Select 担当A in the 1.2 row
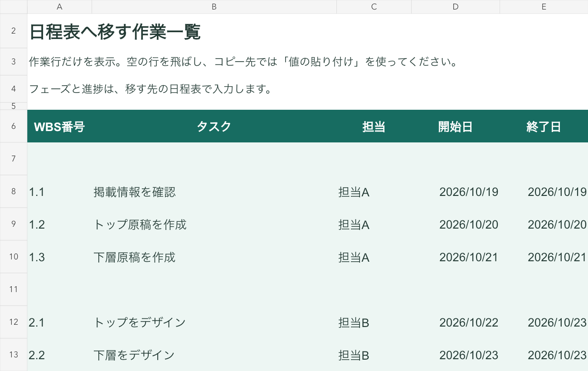588x371 pixels. coord(374,225)
